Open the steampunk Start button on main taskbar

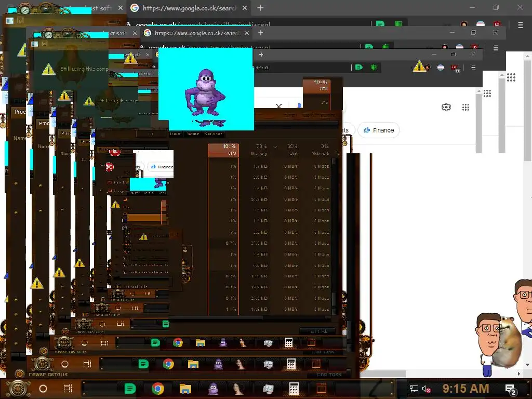tap(18, 389)
